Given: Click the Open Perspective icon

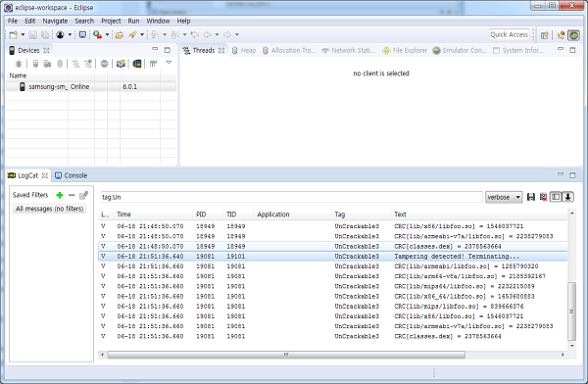Looking at the screenshot, I should click(545, 35).
